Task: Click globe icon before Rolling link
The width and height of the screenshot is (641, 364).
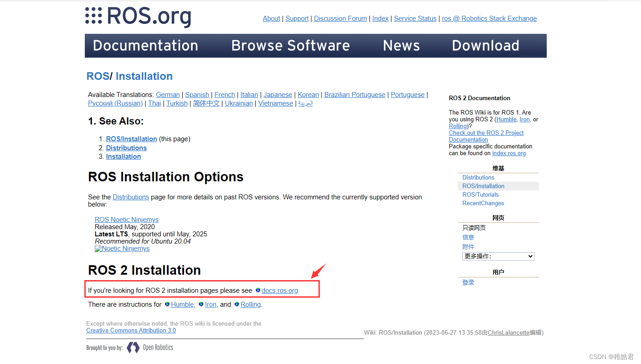Action: [x=237, y=304]
